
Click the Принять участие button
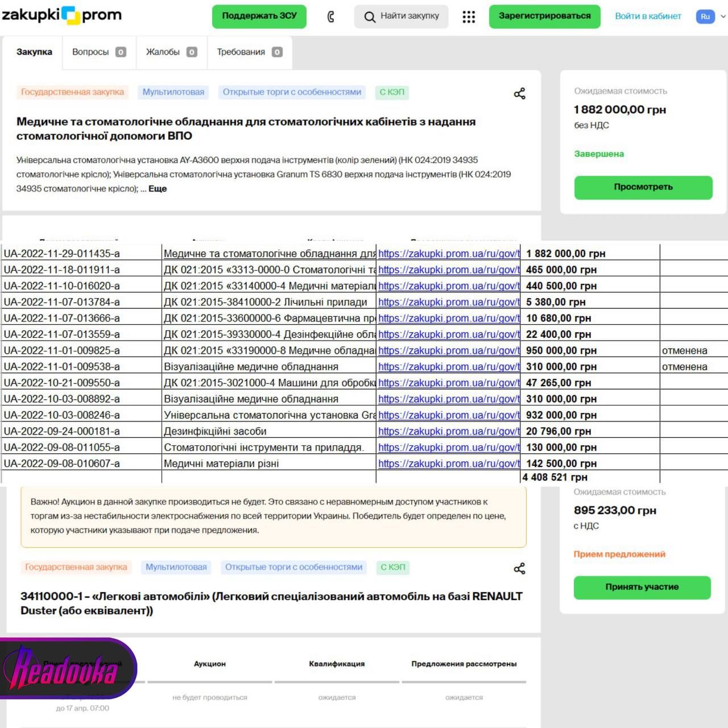coord(642,587)
